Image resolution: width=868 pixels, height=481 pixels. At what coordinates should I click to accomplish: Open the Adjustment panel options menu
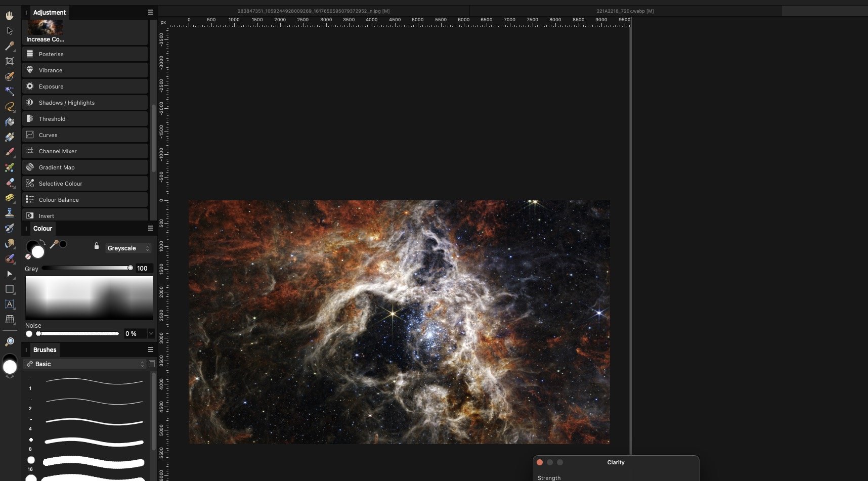150,12
